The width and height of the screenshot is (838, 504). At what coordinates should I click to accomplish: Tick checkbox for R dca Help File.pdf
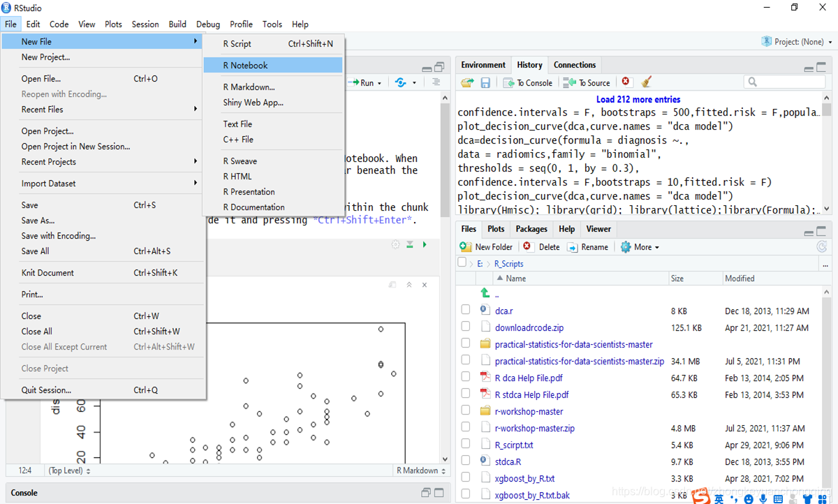(466, 376)
